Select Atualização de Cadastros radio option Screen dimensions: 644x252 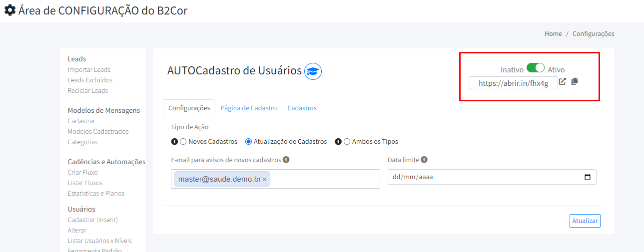coord(248,142)
